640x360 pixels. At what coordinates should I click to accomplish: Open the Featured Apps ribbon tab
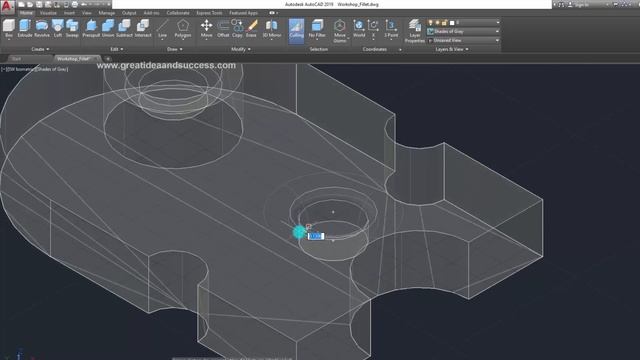tap(243, 13)
